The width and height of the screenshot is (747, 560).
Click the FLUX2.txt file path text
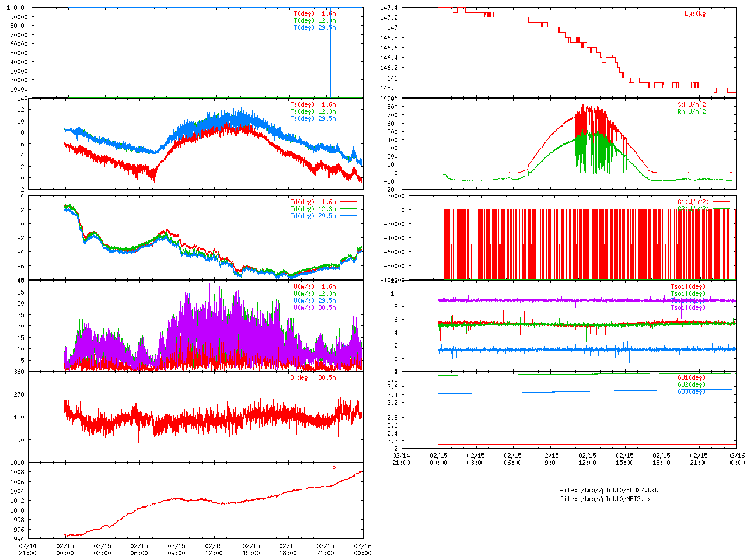[608, 490]
